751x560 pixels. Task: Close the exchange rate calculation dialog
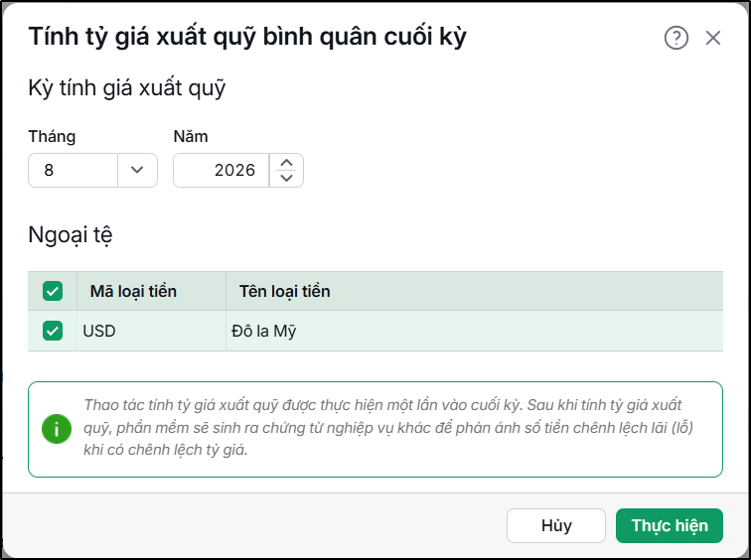pyautogui.click(x=713, y=38)
